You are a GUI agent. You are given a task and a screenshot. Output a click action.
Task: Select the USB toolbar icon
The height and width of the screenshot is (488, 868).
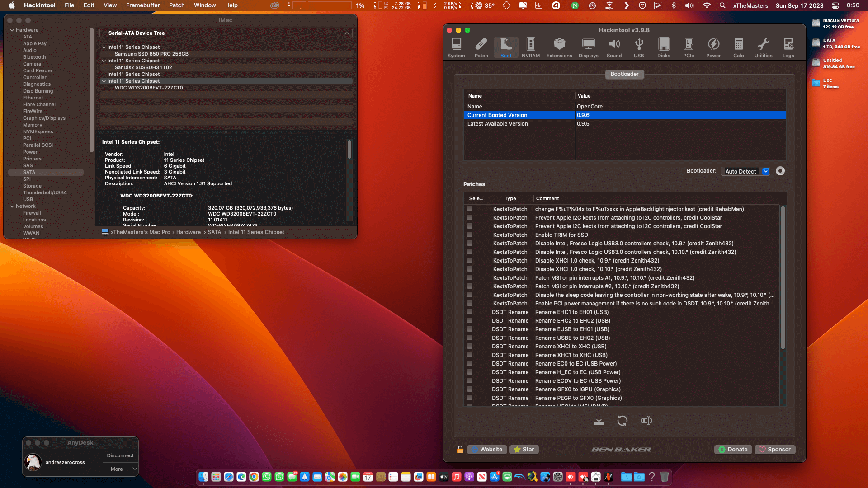639,48
